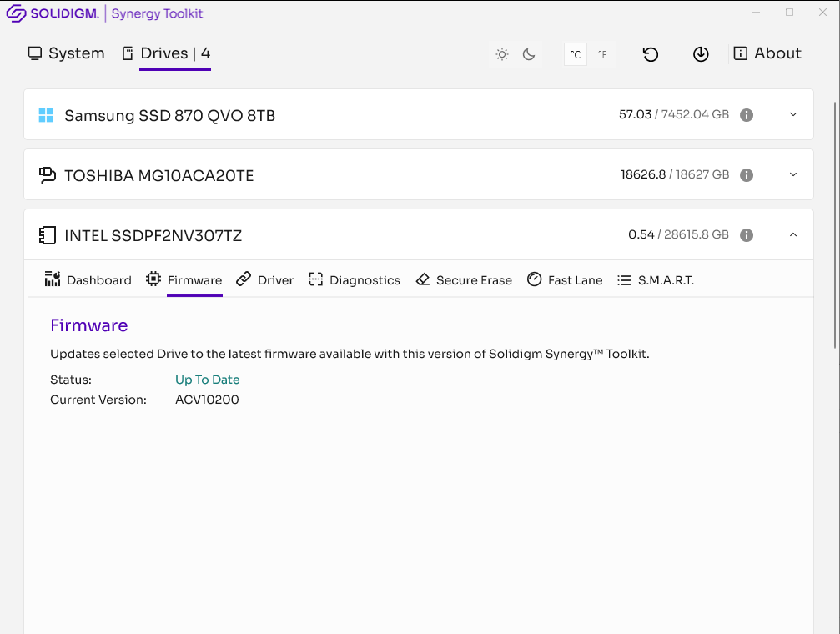Show info for INTEL SSDPF2NV307TZ
The width and height of the screenshot is (840, 634).
pos(747,235)
